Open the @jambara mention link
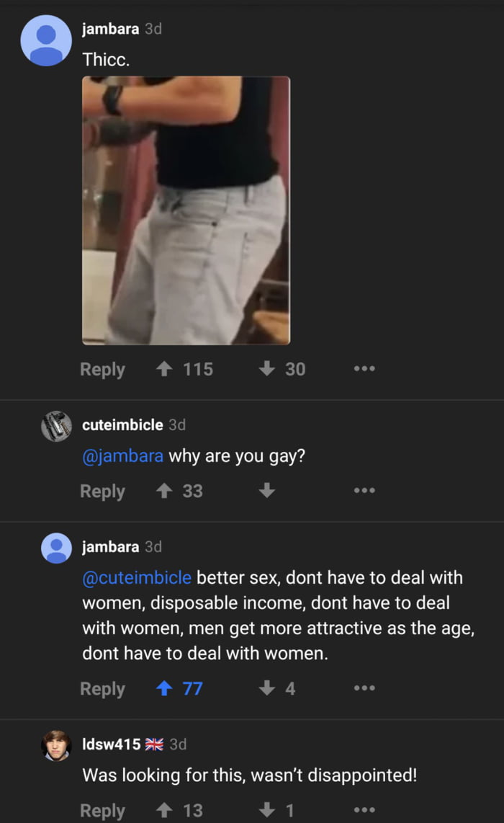504x823 pixels. [x=122, y=455]
